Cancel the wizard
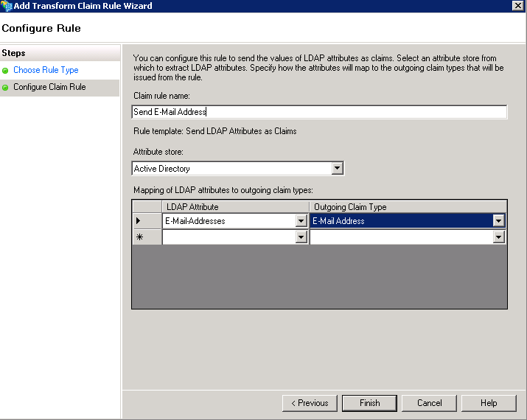 [x=429, y=403]
